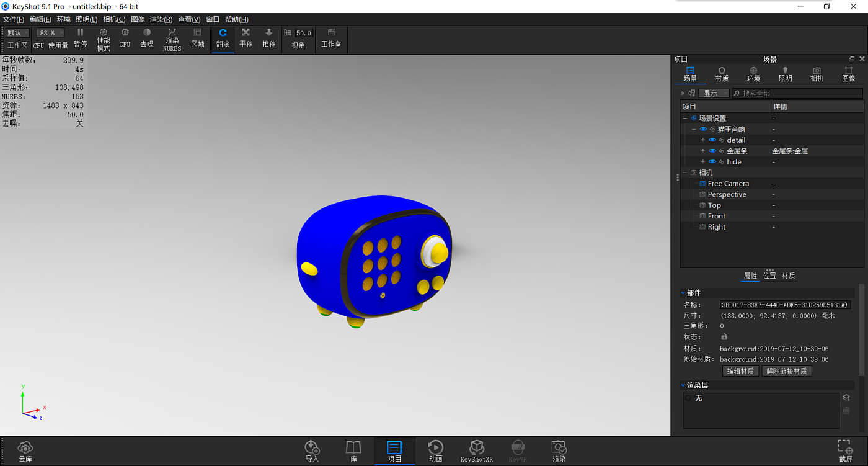Open the Animation panel icon
Viewport: 868px width, 466px height.
[x=435, y=451]
